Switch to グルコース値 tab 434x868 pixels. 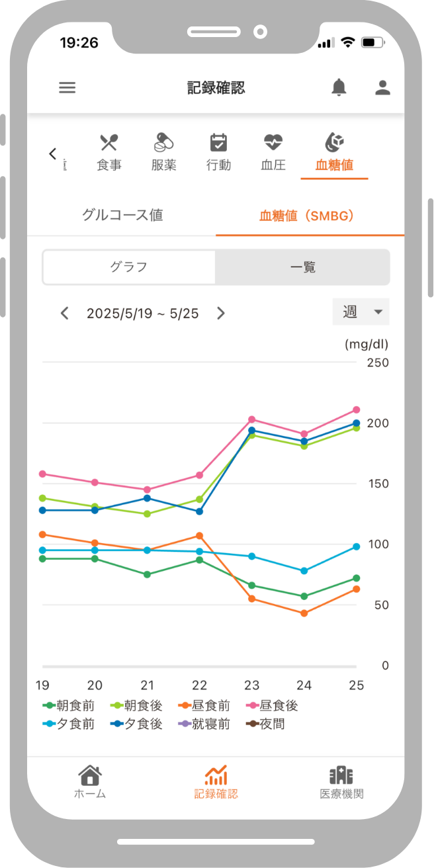pos(122,215)
